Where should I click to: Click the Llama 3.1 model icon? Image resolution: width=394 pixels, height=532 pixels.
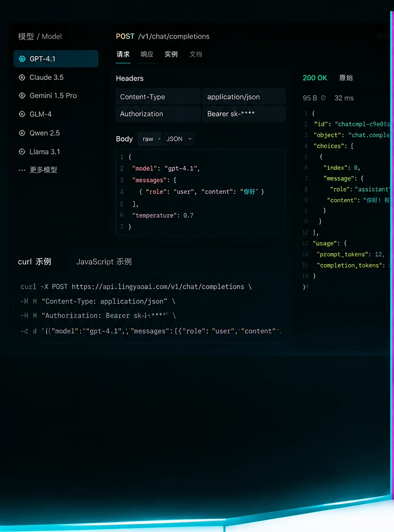click(22, 152)
